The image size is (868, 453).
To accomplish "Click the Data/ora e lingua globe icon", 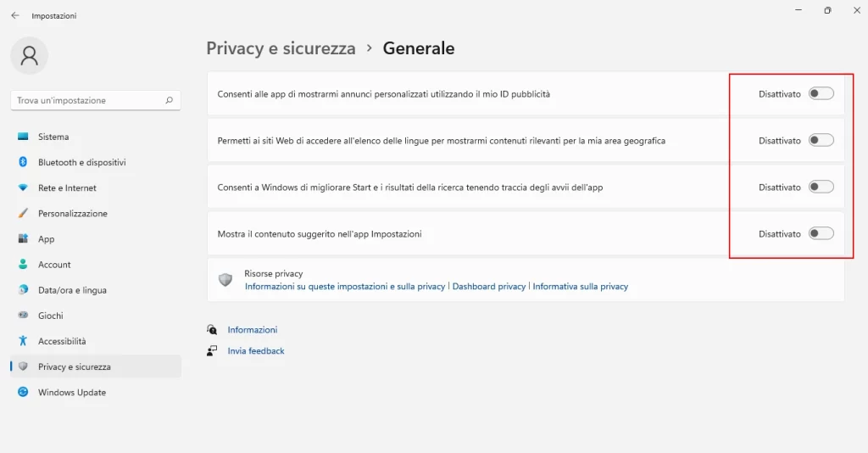I will (x=23, y=289).
